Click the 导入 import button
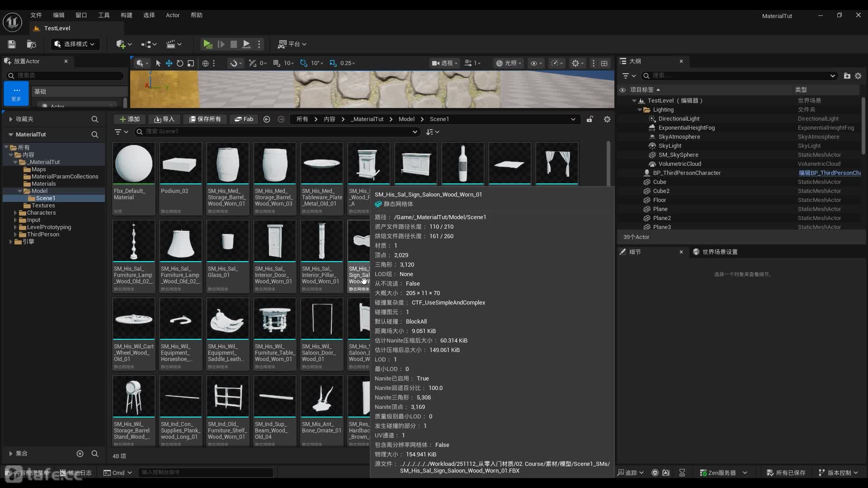This screenshot has height=488, width=868. 164,119
